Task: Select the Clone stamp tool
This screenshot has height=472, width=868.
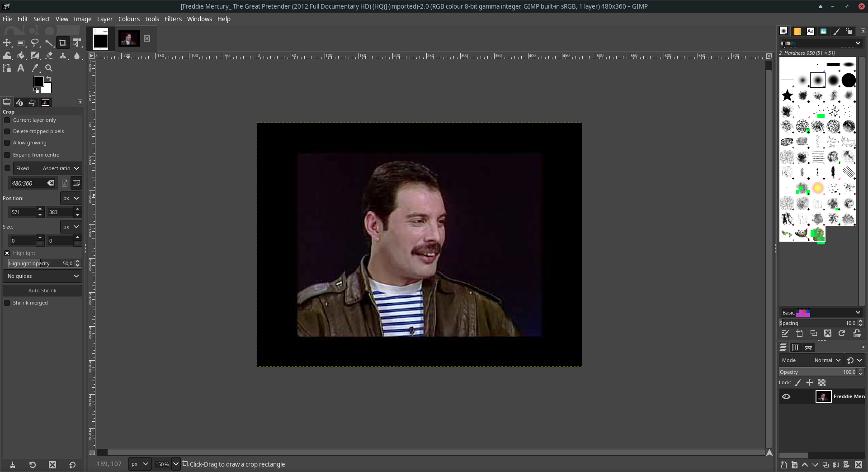Action: (63, 55)
